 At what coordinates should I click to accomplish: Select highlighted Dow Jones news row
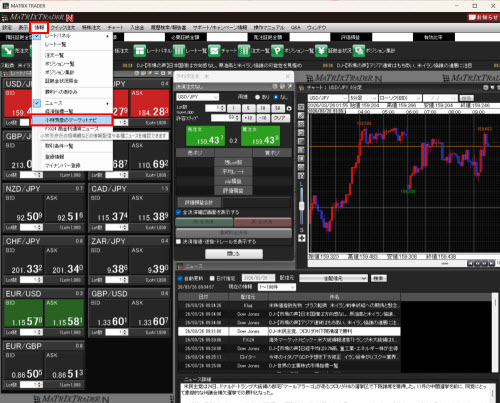pyautogui.click(x=289, y=331)
